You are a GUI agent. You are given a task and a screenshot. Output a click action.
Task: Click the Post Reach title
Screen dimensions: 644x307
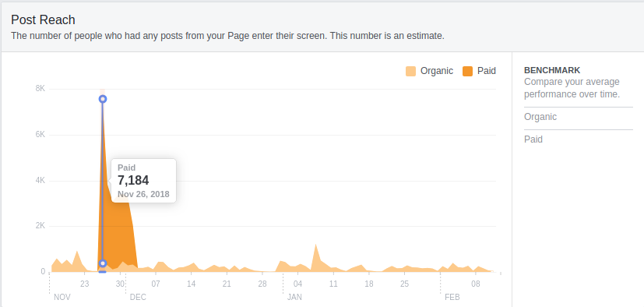(x=43, y=19)
